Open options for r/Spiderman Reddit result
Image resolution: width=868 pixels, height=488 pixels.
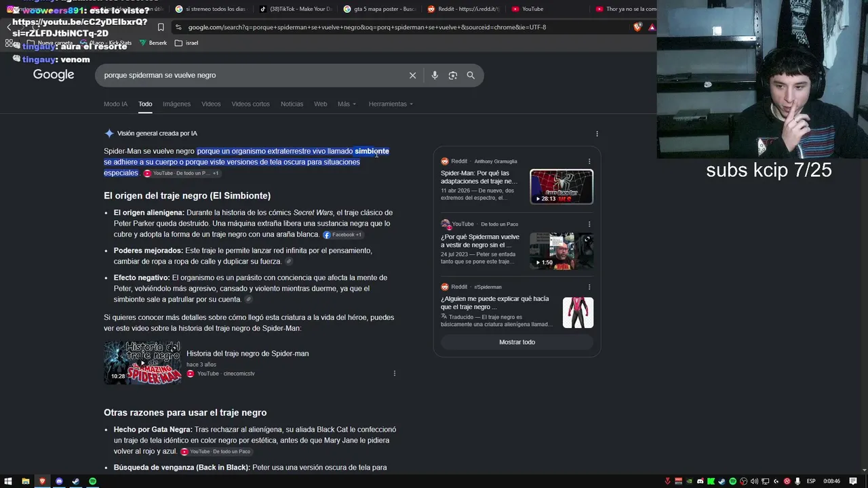coord(589,287)
